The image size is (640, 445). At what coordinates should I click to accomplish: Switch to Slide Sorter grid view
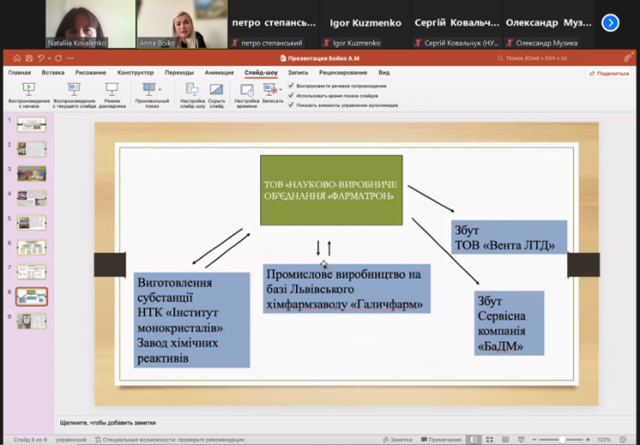[x=489, y=440]
